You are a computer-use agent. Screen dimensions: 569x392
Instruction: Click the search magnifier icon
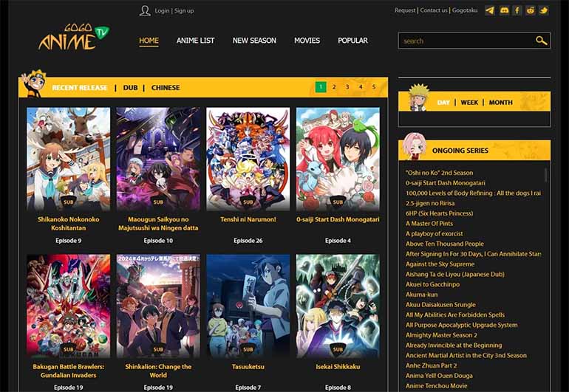[x=541, y=41]
